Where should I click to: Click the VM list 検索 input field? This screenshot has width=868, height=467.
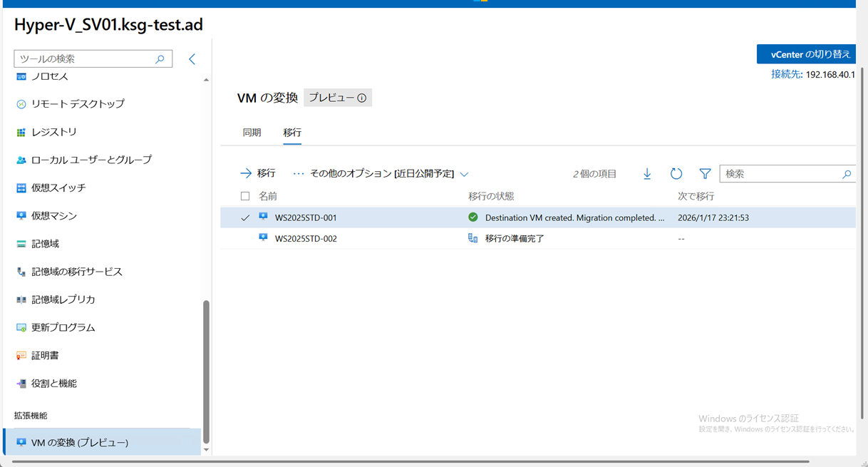pos(780,174)
